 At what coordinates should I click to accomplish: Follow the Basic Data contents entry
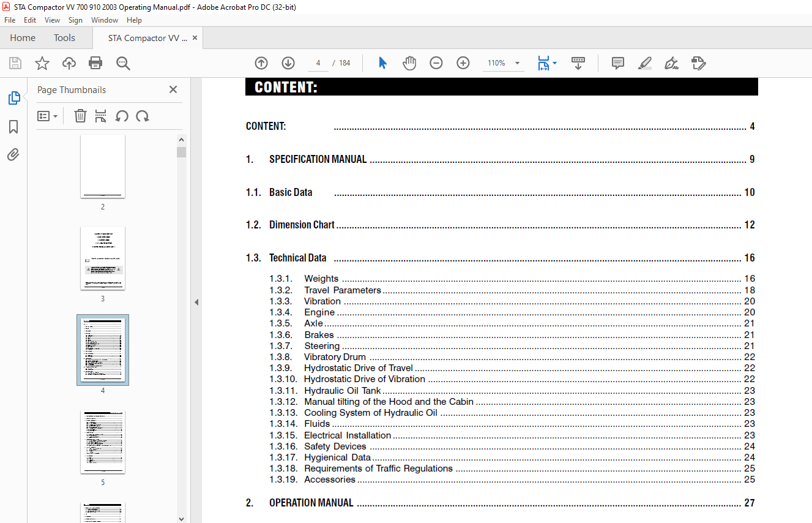500,192
